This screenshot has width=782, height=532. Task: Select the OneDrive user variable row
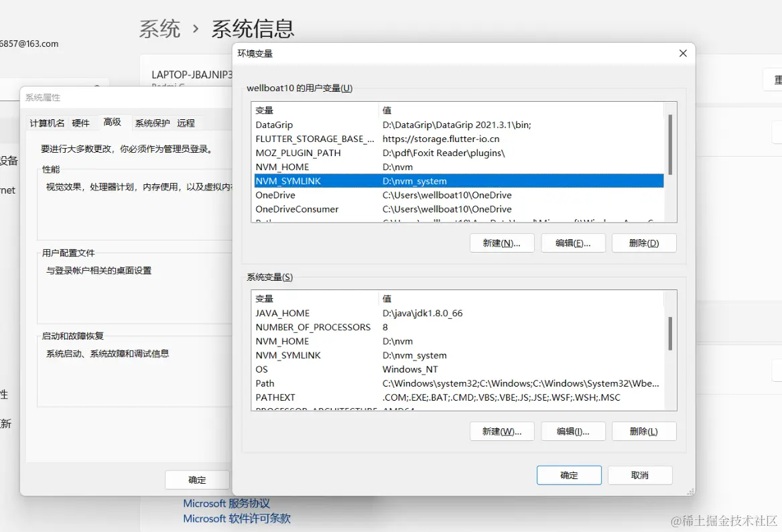tap(458, 195)
